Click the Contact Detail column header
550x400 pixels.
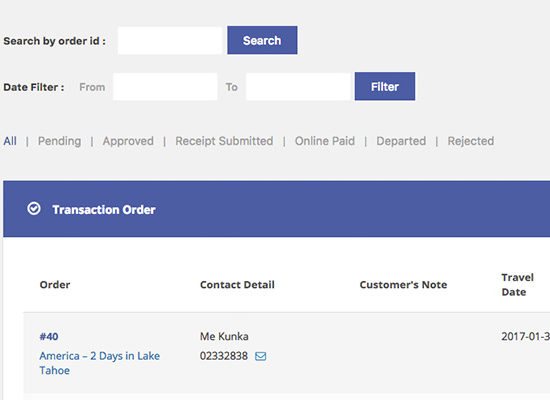237,285
